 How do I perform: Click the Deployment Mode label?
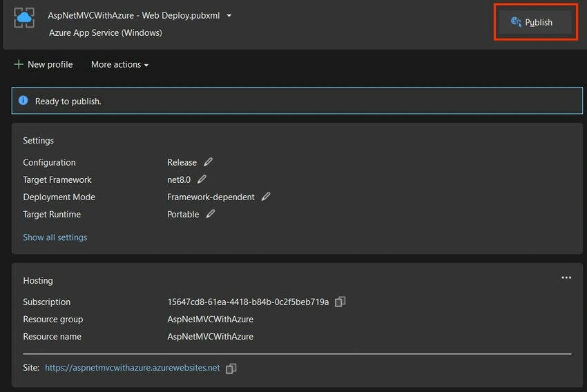pyautogui.click(x=59, y=197)
